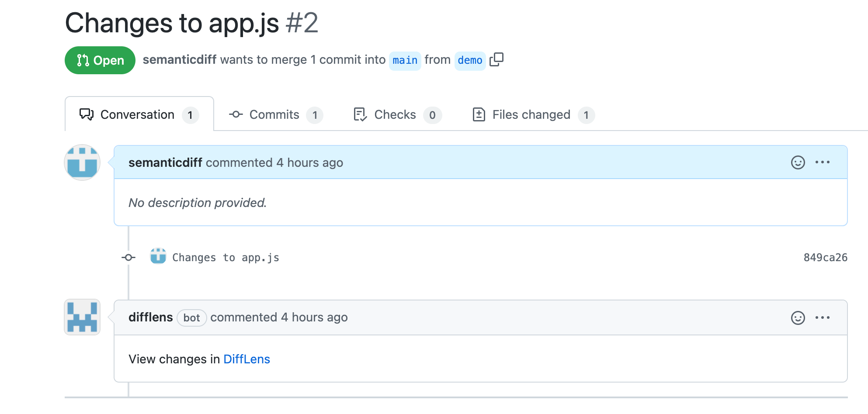
Task: Open the main branch link
Action: 405,60
